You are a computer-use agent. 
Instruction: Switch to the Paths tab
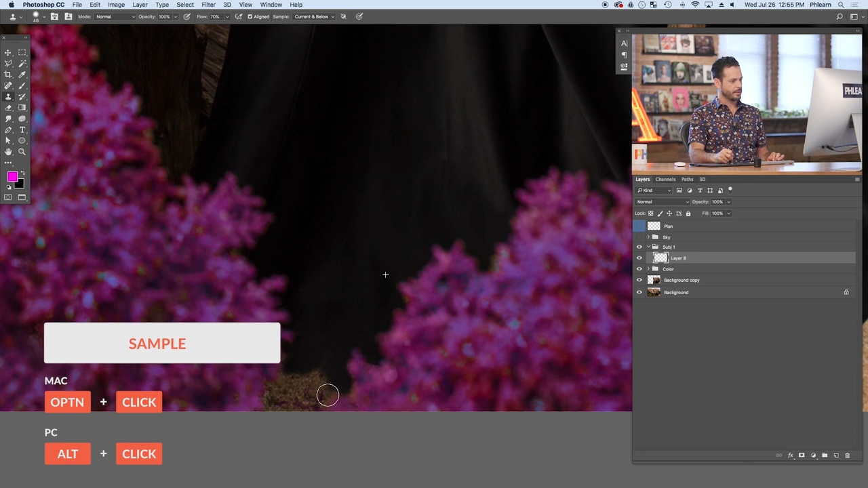[688, 180]
